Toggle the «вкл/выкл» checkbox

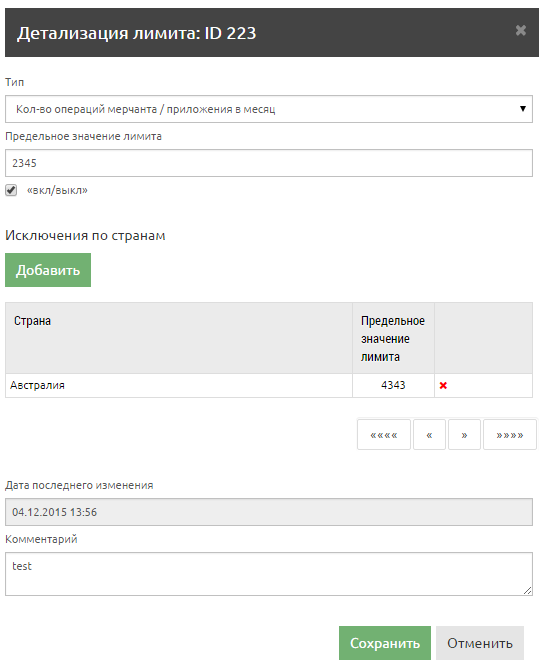coord(11,190)
